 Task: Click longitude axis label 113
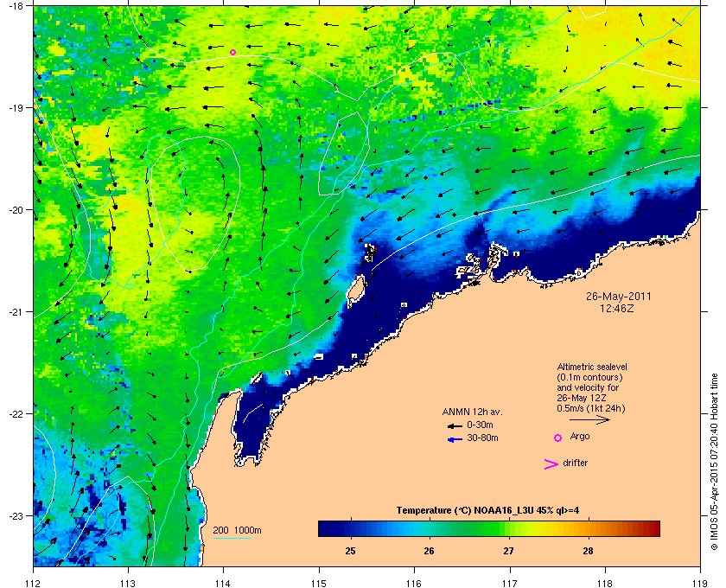click(128, 583)
